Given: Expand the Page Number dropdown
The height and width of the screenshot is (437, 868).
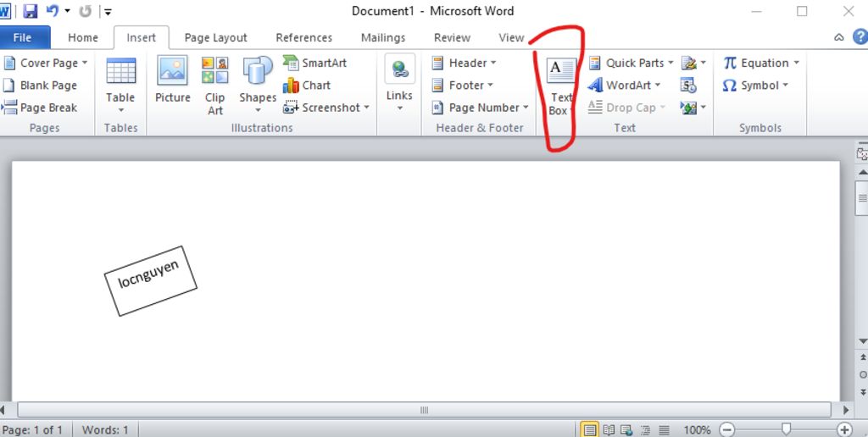Looking at the screenshot, I should click(x=480, y=108).
